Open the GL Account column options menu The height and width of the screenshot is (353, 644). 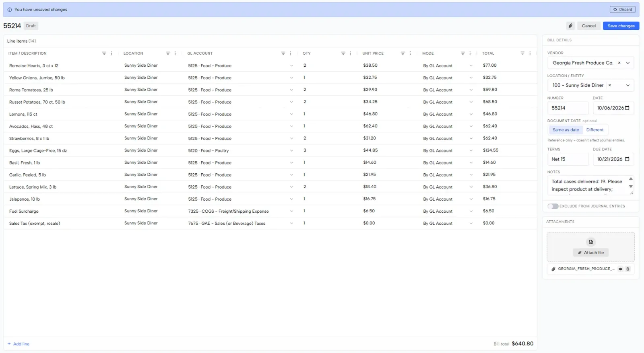tap(291, 53)
